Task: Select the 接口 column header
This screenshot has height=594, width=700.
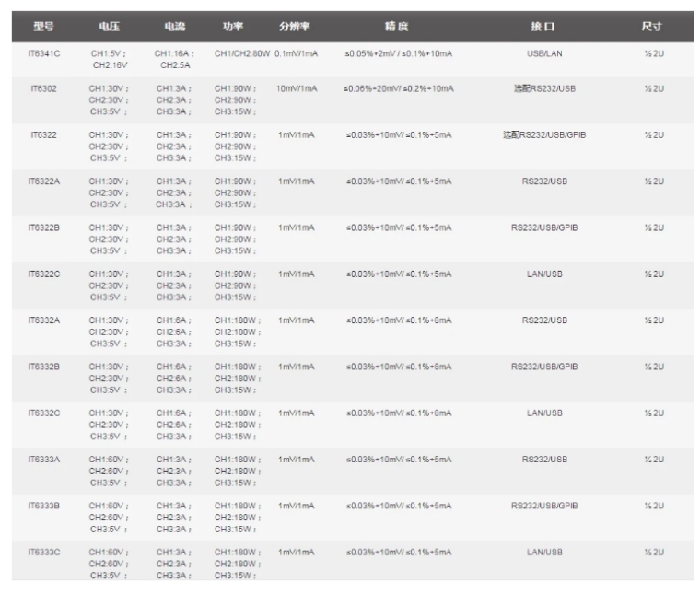Action: pyautogui.click(x=544, y=27)
